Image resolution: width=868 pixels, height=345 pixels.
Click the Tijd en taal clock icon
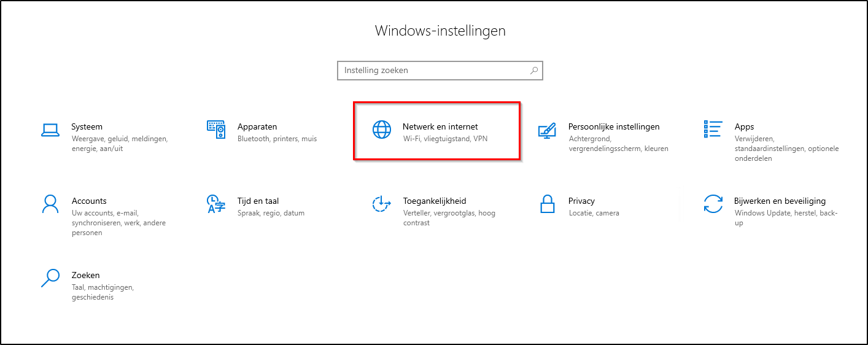pos(216,204)
